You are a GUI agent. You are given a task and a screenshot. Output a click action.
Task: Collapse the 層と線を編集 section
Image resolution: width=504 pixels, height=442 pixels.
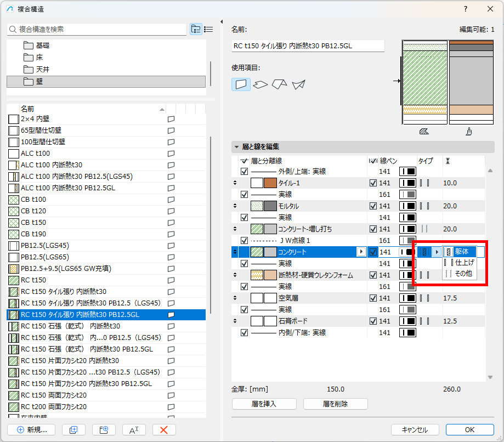click(236, 147)
